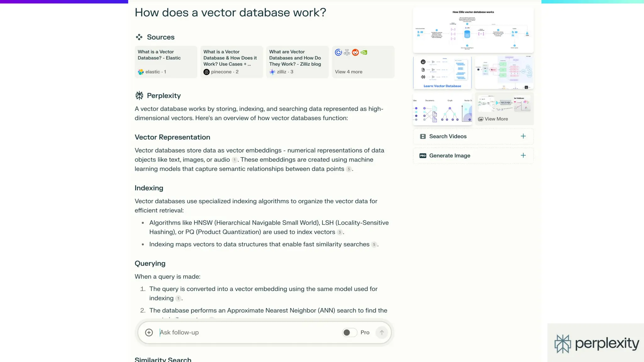Open the Pinecone source card

coord(231,62)
